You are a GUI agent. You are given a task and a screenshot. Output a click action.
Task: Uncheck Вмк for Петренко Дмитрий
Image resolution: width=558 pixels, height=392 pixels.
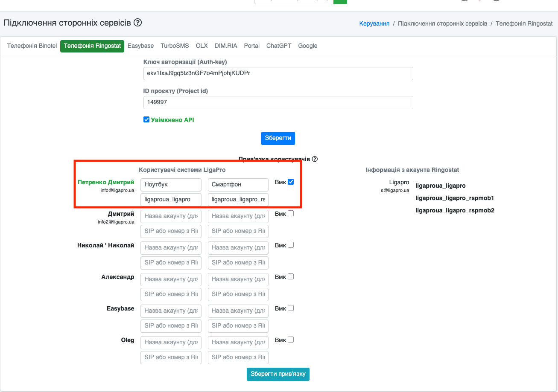(x=291, y=182)
